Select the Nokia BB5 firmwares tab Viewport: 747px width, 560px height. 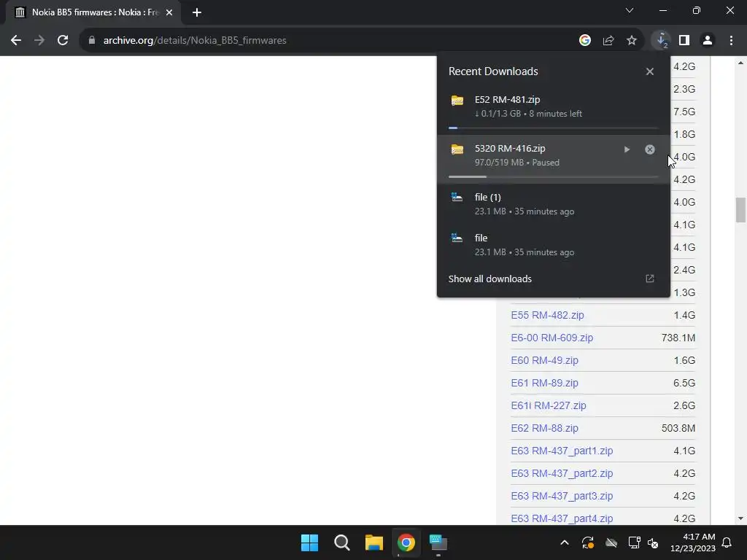point(94,12)
